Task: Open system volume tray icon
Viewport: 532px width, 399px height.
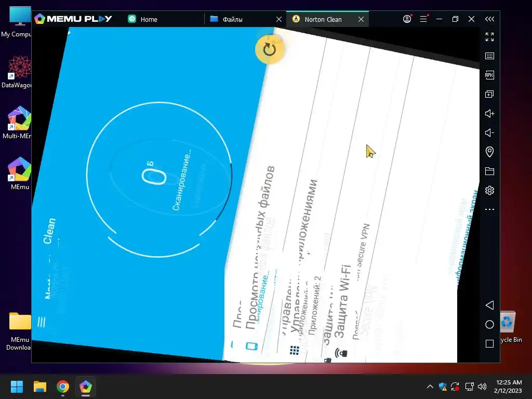Action: (x=482, y=387)
